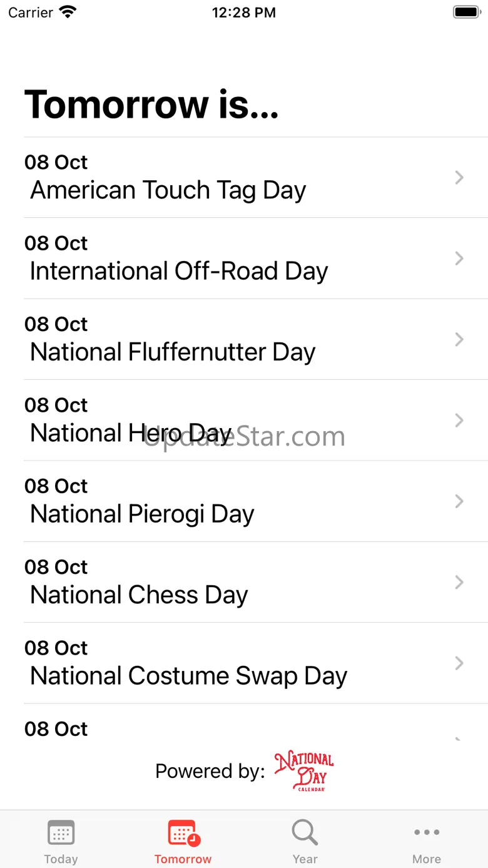488x868 pixels.
Task: Tap the battery indicator icon
Action: [465, 13]
